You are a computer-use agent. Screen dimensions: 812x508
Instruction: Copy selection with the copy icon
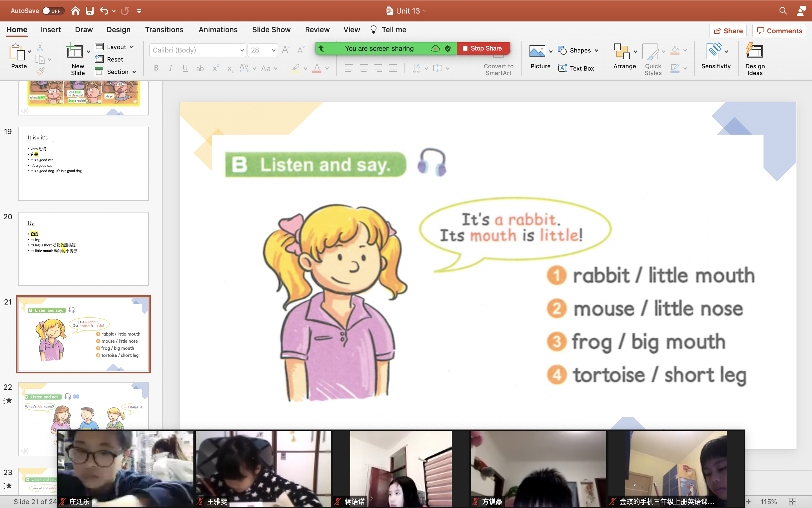(40, 60)
